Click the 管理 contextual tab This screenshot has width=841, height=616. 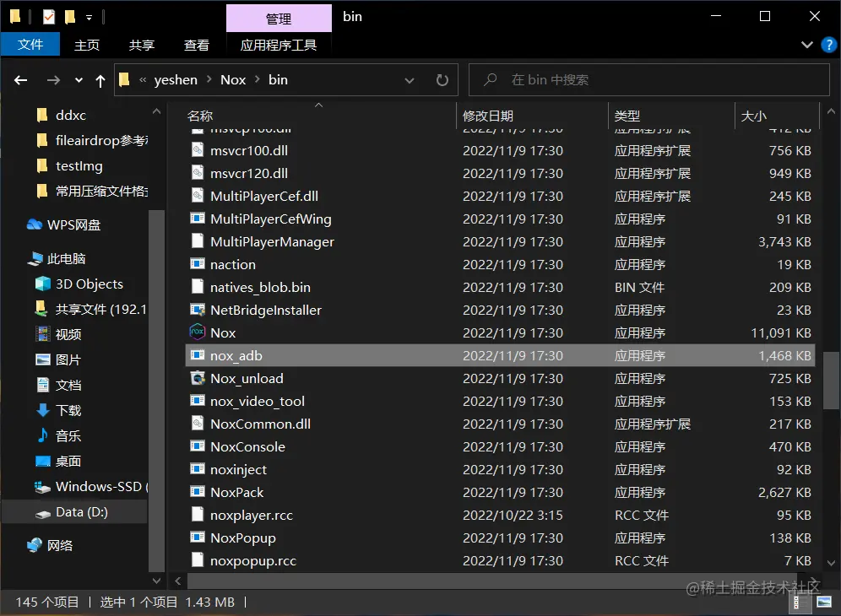[x=279, y=19]
